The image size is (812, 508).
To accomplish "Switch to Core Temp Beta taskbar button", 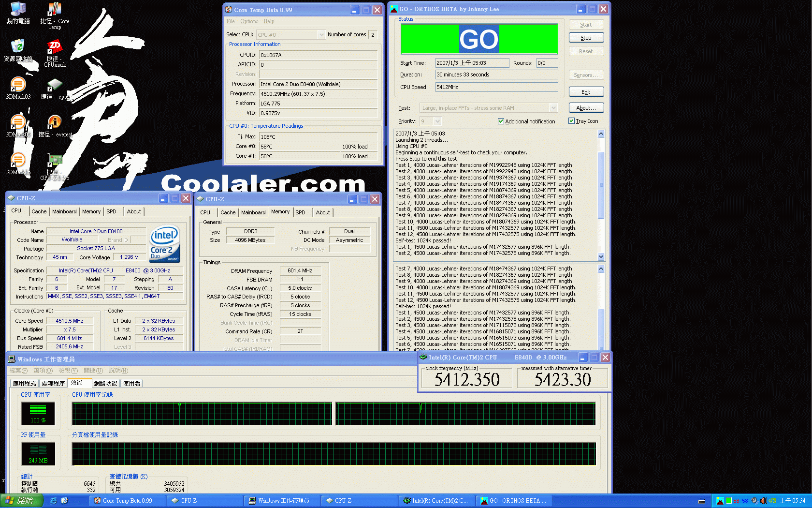I will coord(128,501).
